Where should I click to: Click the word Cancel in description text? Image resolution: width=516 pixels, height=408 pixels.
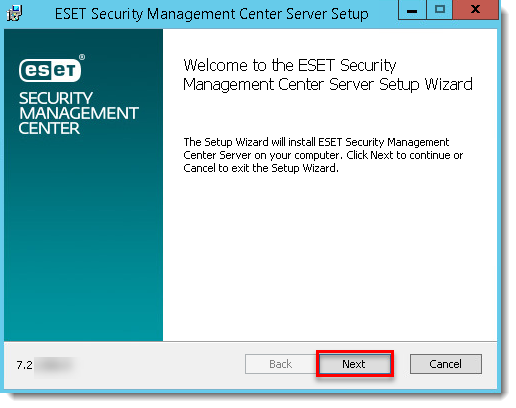click(199, 168)
